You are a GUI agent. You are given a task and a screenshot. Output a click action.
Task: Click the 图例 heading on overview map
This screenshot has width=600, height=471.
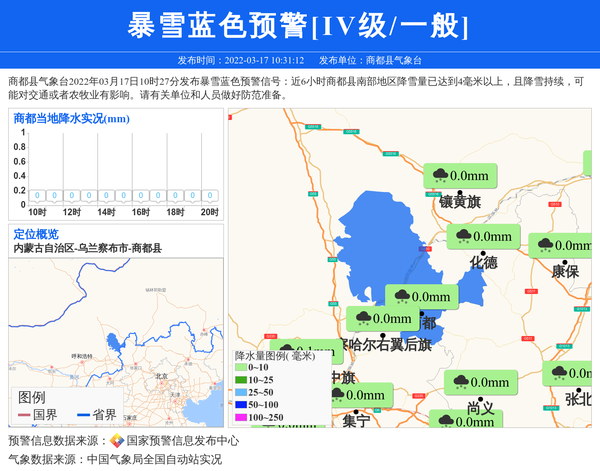[31, 398]
